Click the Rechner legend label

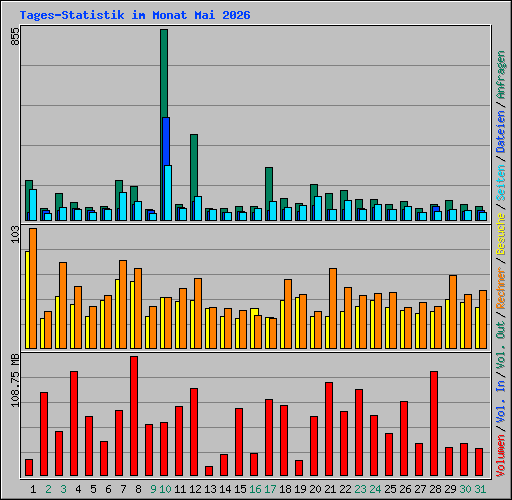tap(501, 288)
